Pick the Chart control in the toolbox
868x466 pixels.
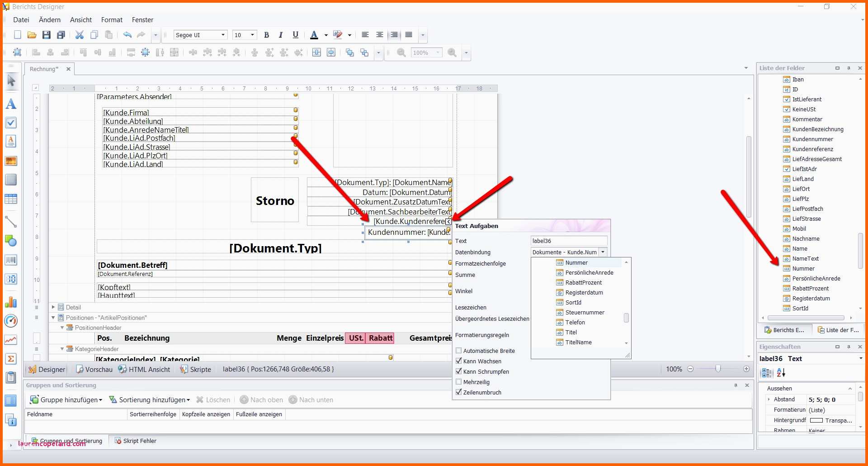pyautogui.click(x=11, y=302)
